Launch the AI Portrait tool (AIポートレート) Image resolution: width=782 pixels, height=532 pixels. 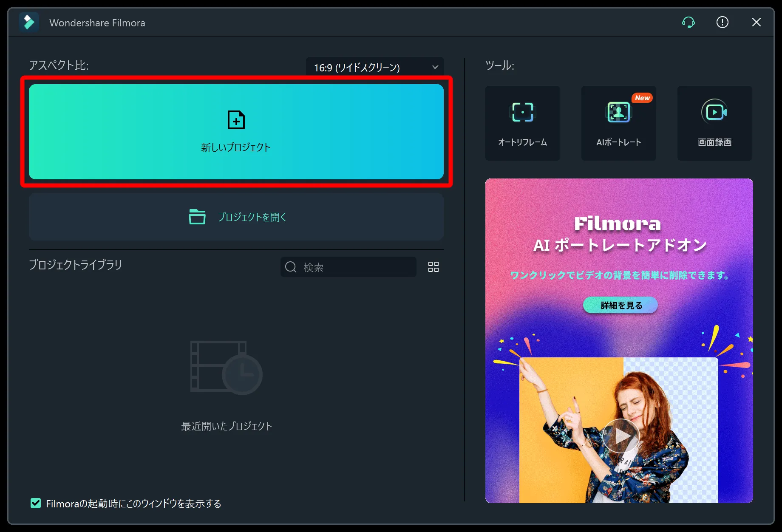coord(619,123)
